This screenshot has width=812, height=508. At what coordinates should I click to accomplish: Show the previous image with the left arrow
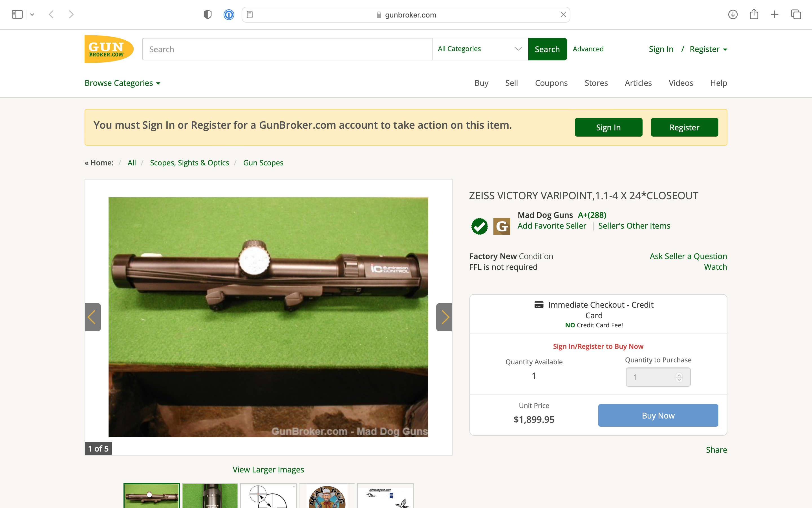click(92, 317)
